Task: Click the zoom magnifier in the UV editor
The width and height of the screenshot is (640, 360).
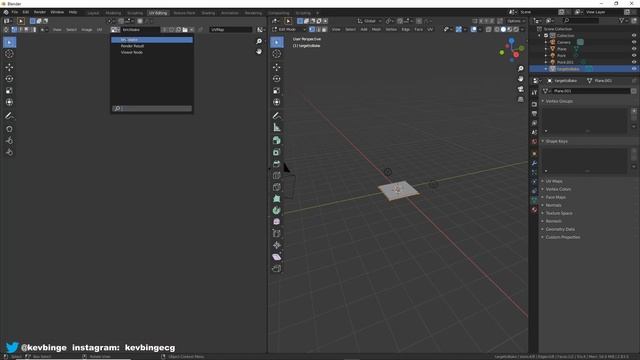Action: [x=259, y=42]
